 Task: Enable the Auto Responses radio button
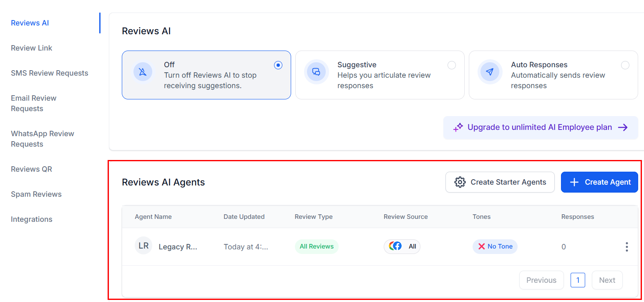(625, 65)
